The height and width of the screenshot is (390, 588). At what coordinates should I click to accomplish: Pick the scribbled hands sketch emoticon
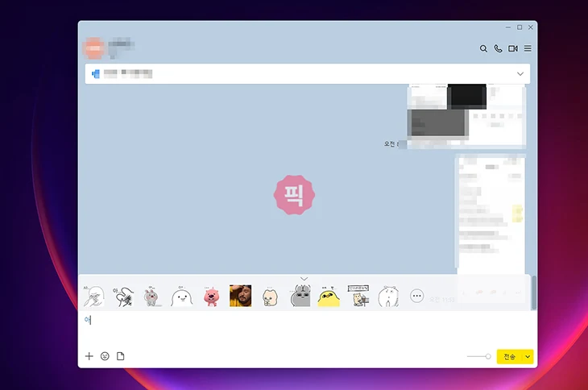tap(123, 297)
